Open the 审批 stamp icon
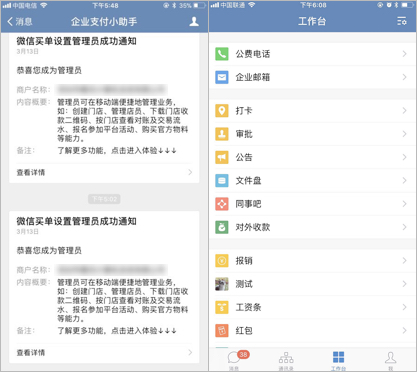 pyautogui.click(x=222, y=134)
